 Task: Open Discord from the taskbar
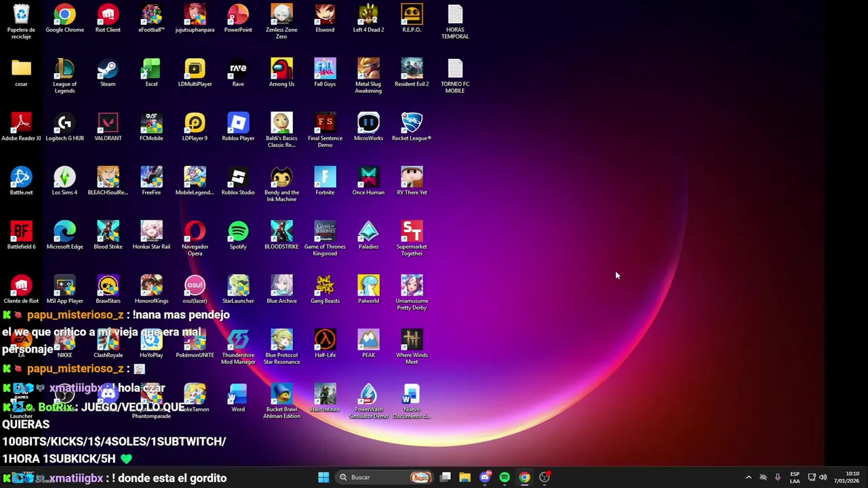[x=485, y=477]
